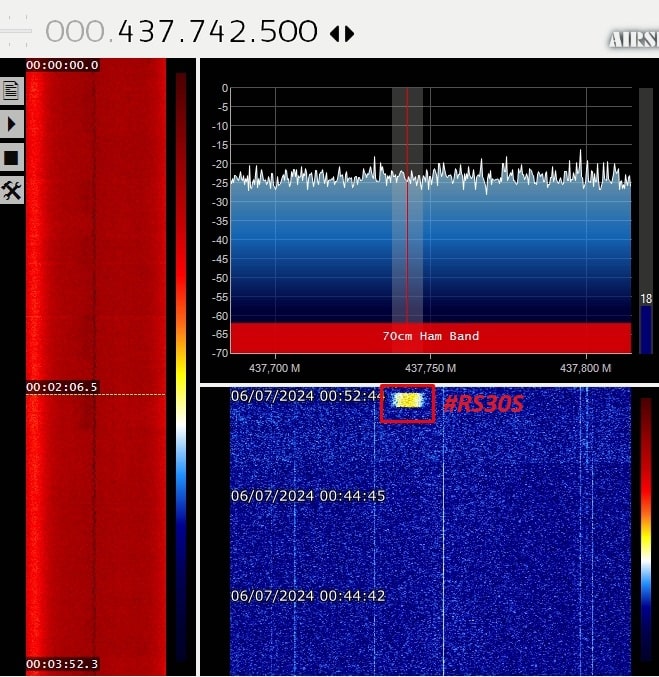
Task: Select the 437 MHz digit group
Action: (x=145, y=32)
